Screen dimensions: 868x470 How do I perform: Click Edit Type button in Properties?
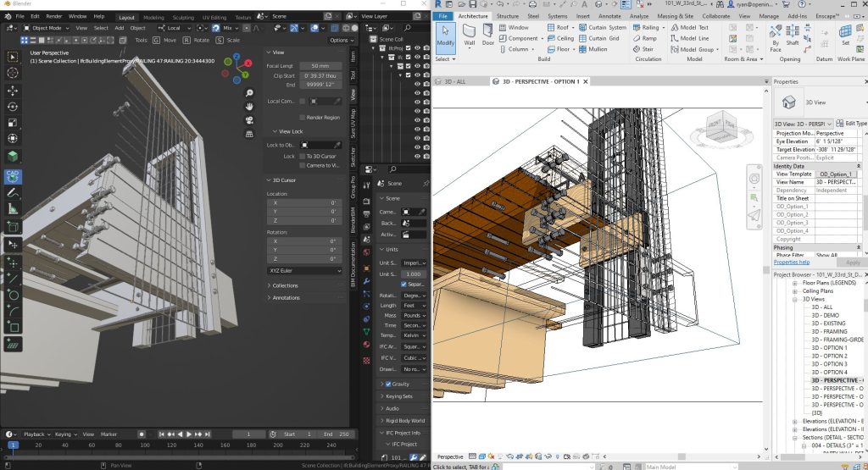point(851,124)
